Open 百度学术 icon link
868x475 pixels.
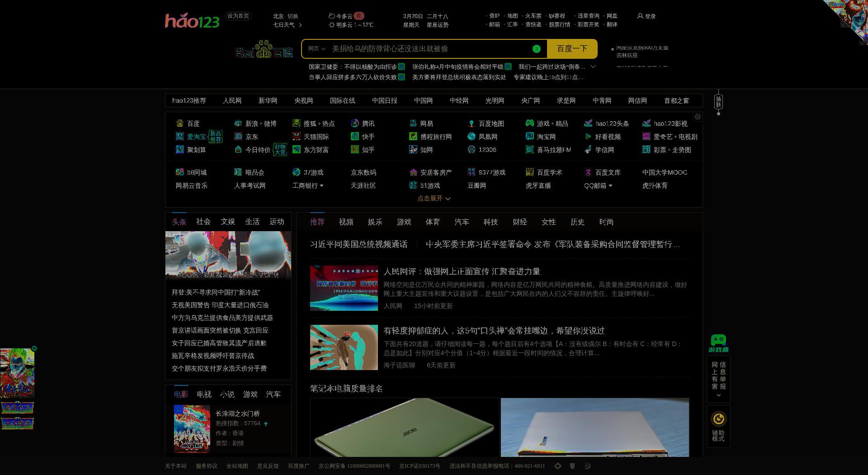coord(529,172)
